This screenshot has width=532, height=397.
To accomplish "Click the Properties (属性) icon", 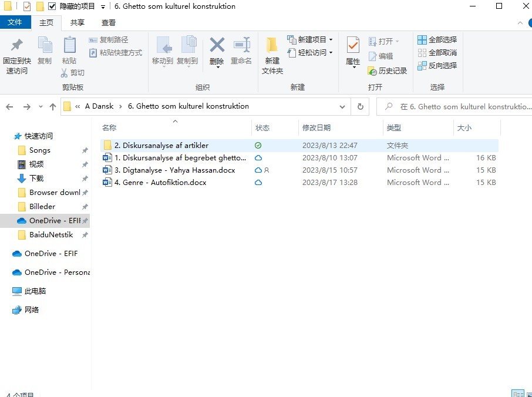I will [x=353, y=45].
